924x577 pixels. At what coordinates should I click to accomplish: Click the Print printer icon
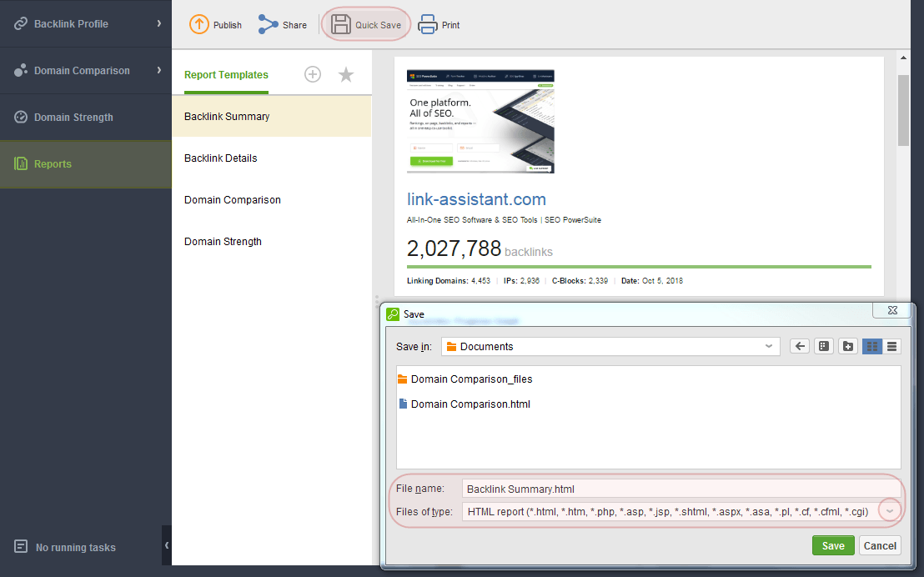[427, 24]
